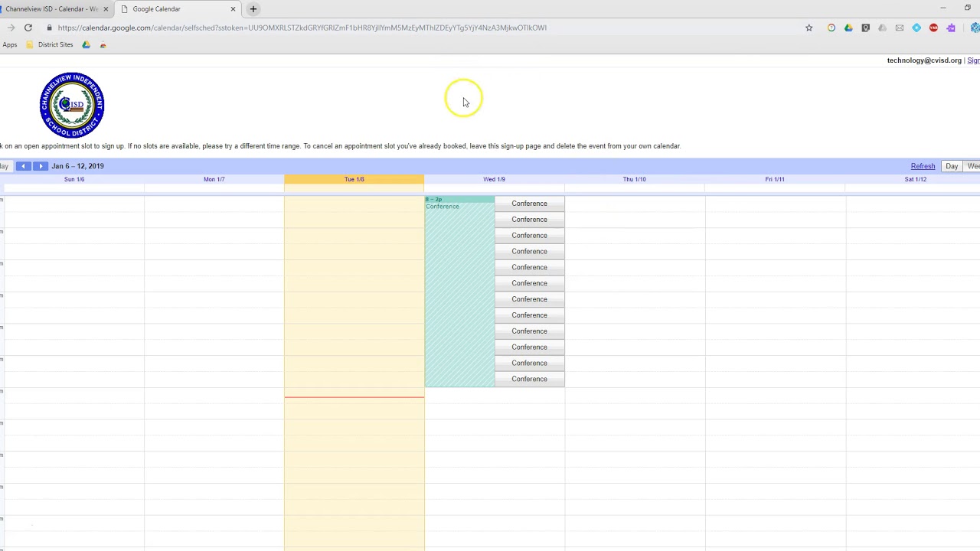This screenshot has width=980, height=551.
Task: Click the Channelview ISD logo
Action: click(x=72, y=105)
